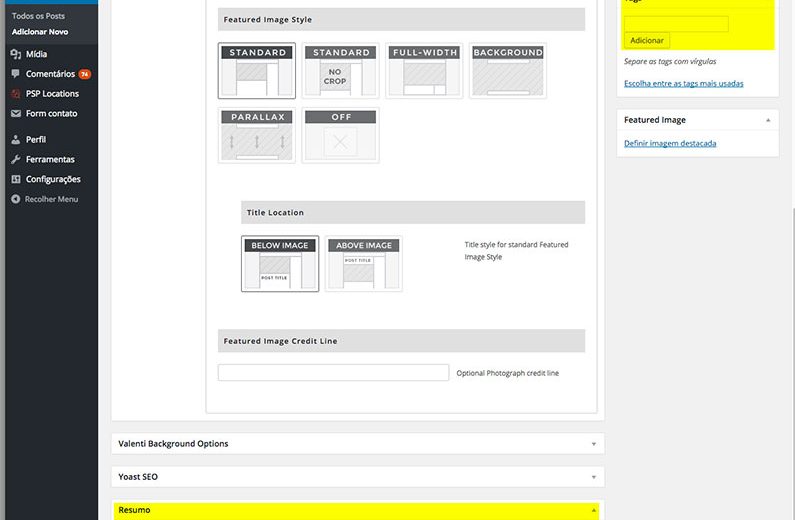795x520 pixels.
Task: Set title location to Above Image
Action: [x=363, y=264]
